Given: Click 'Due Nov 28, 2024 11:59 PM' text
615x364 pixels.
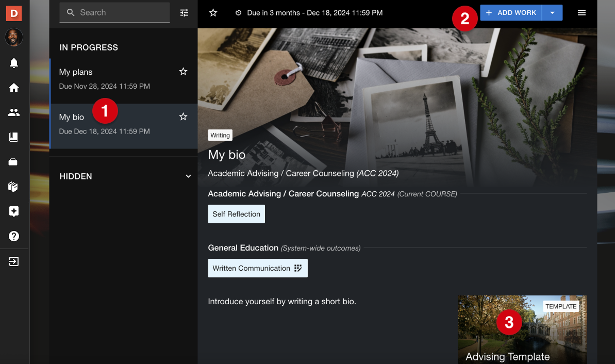Looking at the screenshot, I should point(104,86).
